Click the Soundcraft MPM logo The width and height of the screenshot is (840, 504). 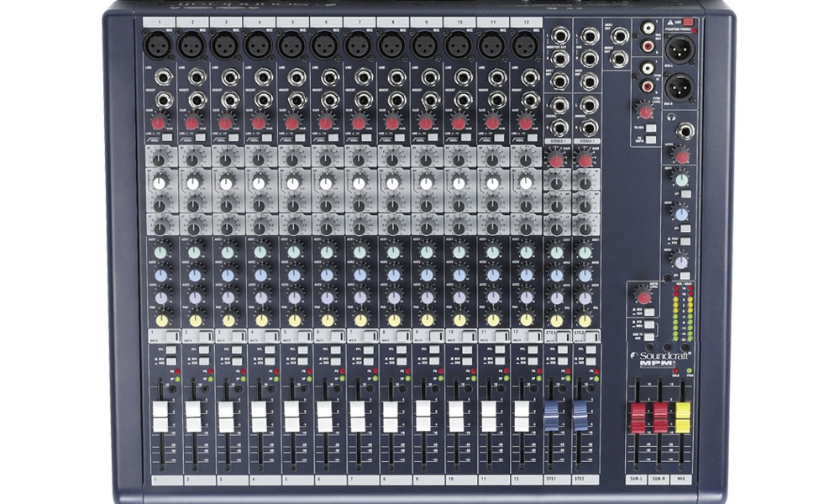pos(661,359)
